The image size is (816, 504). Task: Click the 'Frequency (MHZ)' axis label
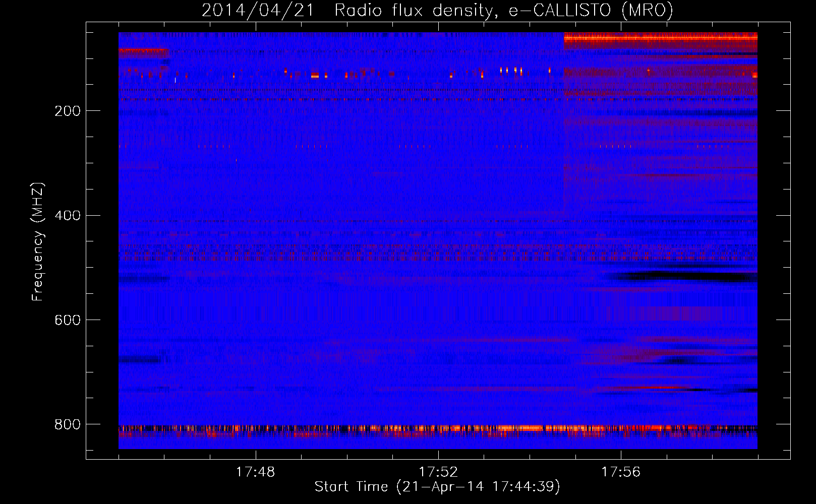pyautogui.click(x=37, y=241)
